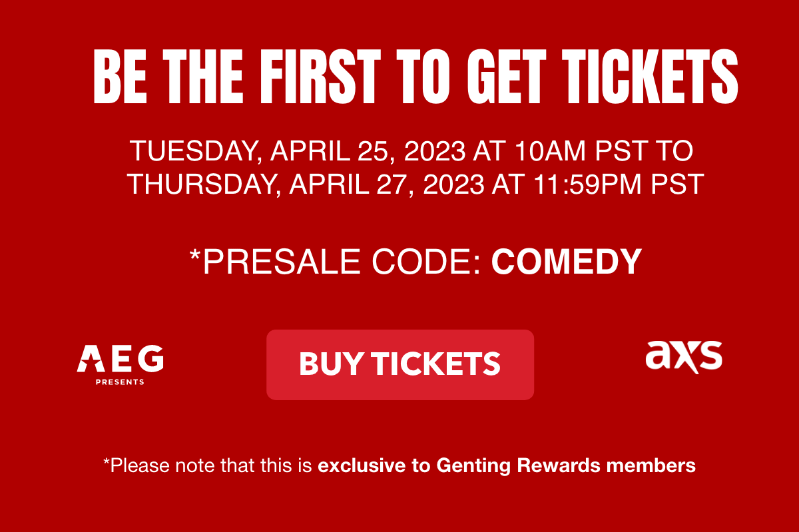This screenshot has height=532, width=799.
Task: Click the AXS logo
Action: pos(683,357)
